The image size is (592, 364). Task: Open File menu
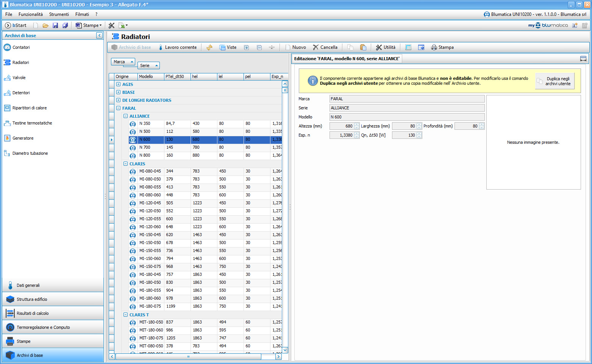click(9, 14)
